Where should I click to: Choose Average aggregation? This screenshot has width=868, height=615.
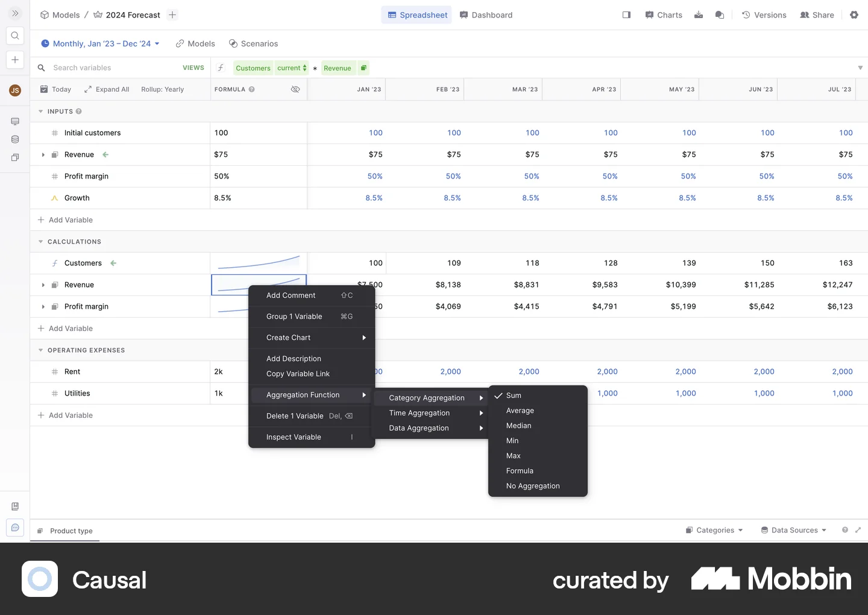[x=538, y=411]
